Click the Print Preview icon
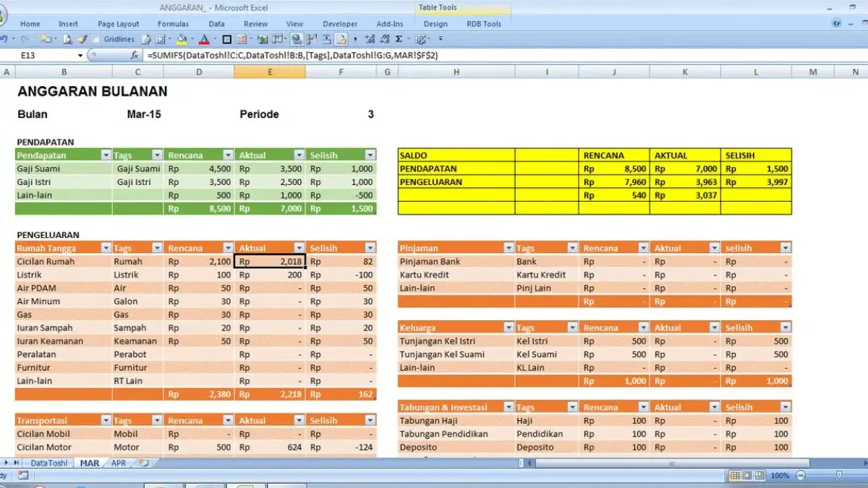This screenshot has width=868, height=488. (x=67, y=39)
